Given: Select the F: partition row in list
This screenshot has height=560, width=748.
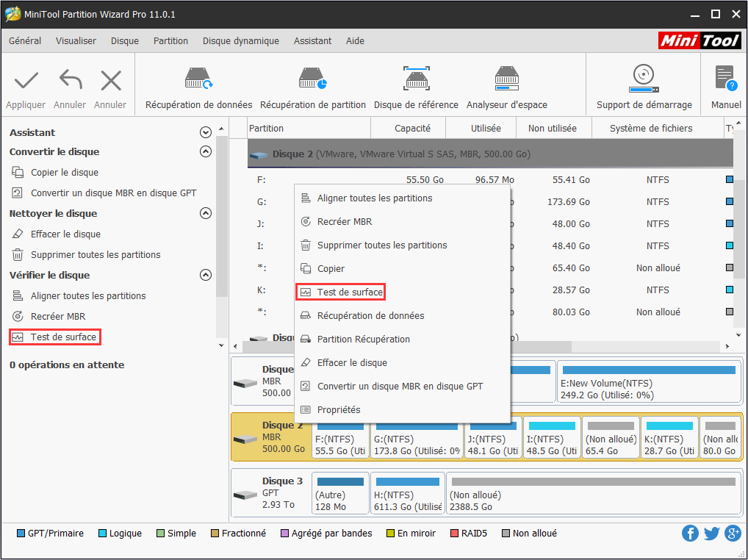Looking at the screenshot, I should pos(490,180).
